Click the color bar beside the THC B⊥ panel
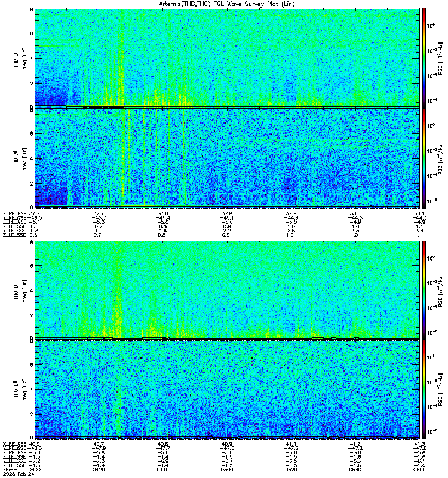 point(424,290)
